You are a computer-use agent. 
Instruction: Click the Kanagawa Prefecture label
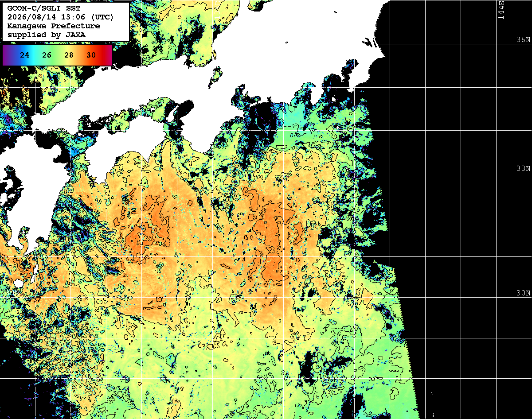54,26
